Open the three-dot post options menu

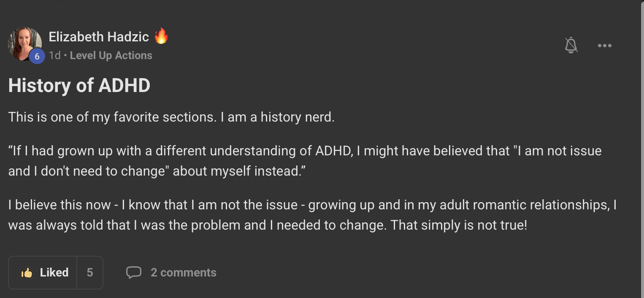[604, 46]
